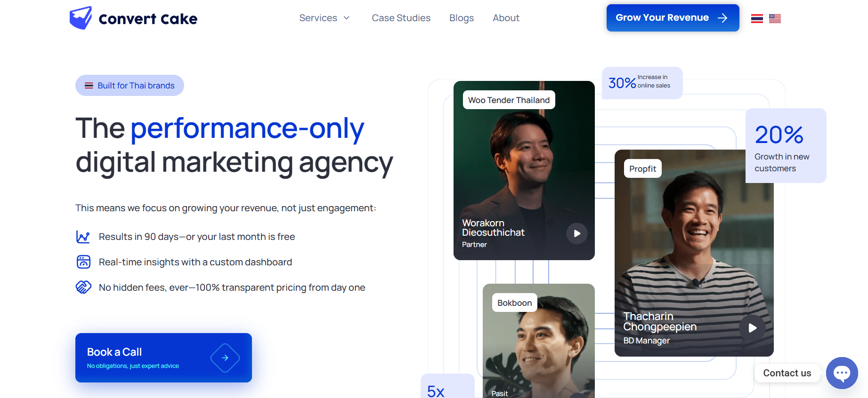Image resolution: width=868 pixels, height=398 pixels.
Task: Switch to the Thai flag language
Action: tap(757, 18)
